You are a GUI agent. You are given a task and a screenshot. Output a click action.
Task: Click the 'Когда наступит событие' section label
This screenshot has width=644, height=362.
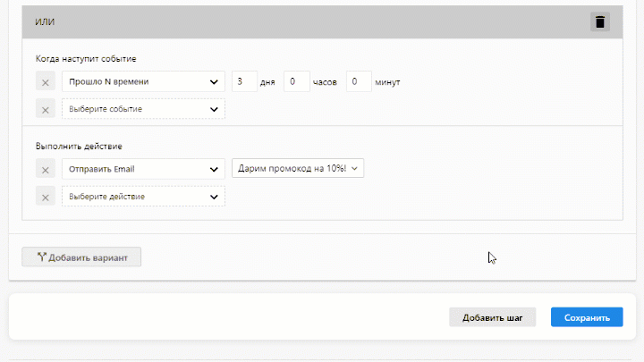86,59
